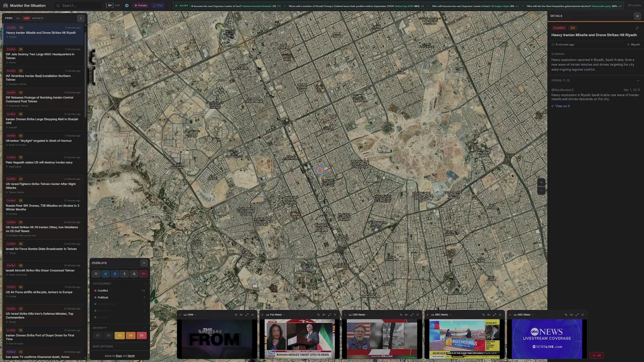This screenshot has height=362, width=644.
Task: Toggle the hazard triangle overlay icon
Action: pyautogui.click(x=134, y=274)
